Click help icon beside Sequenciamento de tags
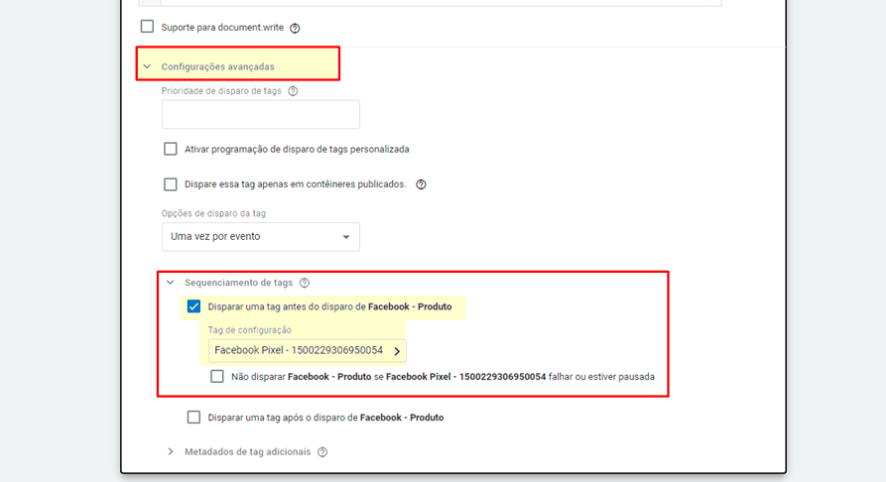Image resolution: width=886 pixels, height=482 pixels. coord(305,283)
